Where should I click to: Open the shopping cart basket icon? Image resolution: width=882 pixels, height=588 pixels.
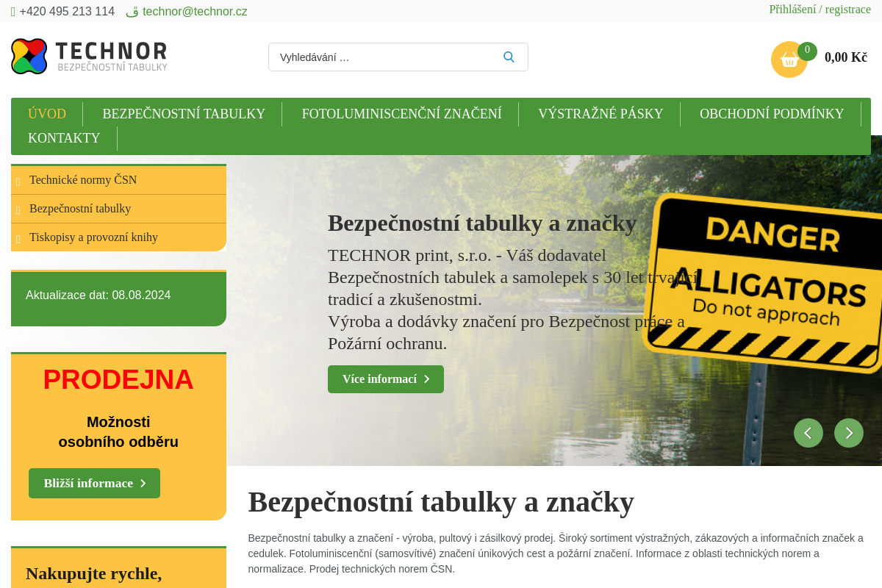(x=789, y=60)
